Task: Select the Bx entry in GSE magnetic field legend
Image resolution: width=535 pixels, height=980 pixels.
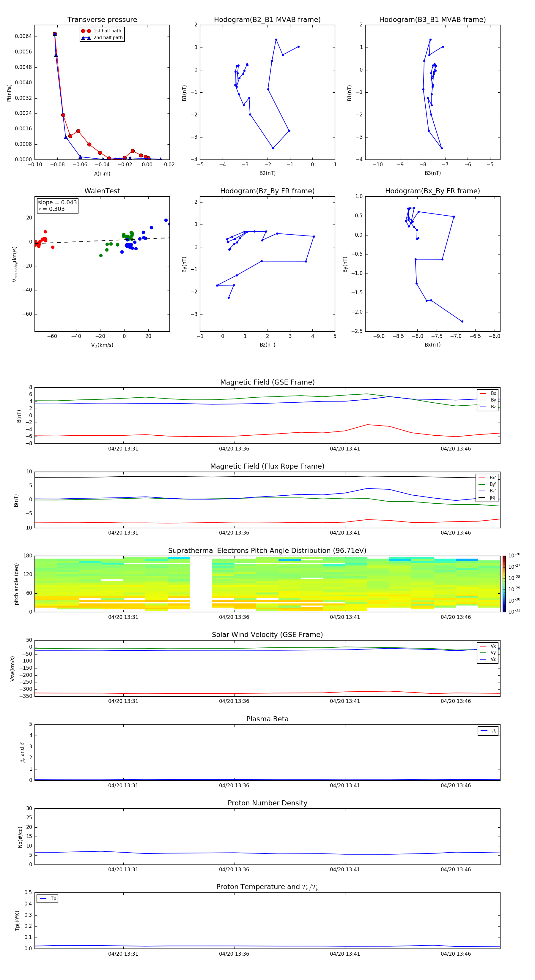Action: (x=488, y=393)
